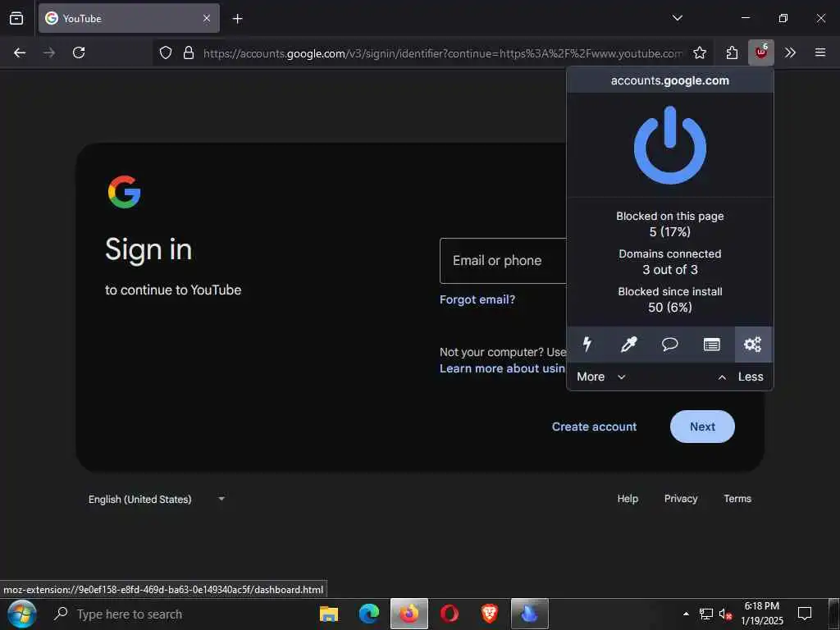Open the Firefox application hamburger menu
Screen dimensions: 840x630
coord(819,52)
